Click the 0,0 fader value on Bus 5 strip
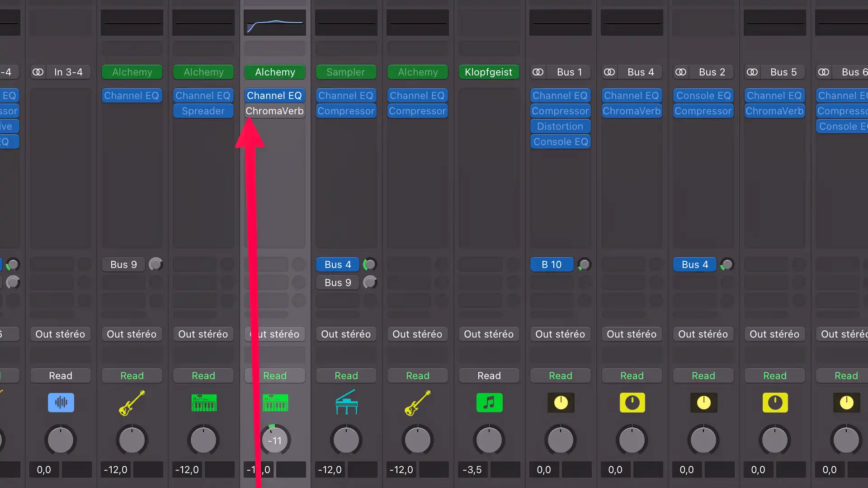The height and width of the screenshot is (488, 868). click(x=759, y=469)
